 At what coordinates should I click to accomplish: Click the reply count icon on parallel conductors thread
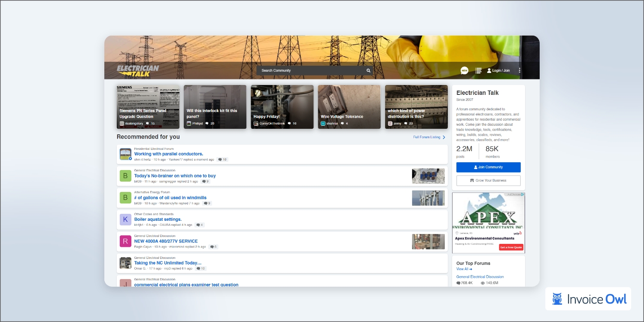222,159
